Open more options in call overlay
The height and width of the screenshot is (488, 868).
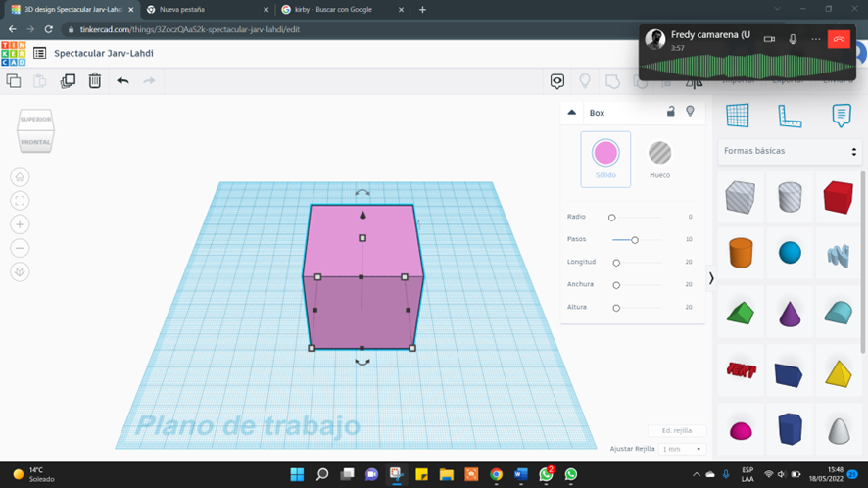click(x=815, y=39)
